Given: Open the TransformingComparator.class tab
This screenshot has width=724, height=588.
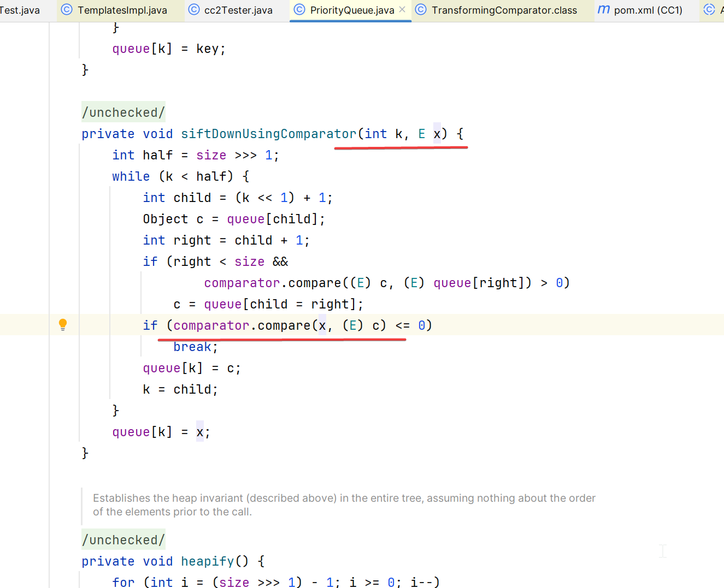Looking at the screenshot, I should coord(504,10).
